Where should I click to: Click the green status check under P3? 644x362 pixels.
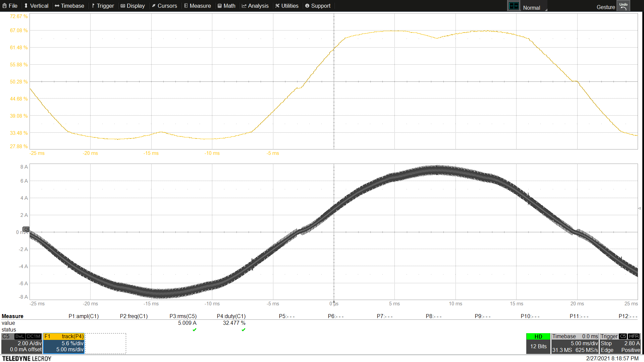(x=195, y=330)
